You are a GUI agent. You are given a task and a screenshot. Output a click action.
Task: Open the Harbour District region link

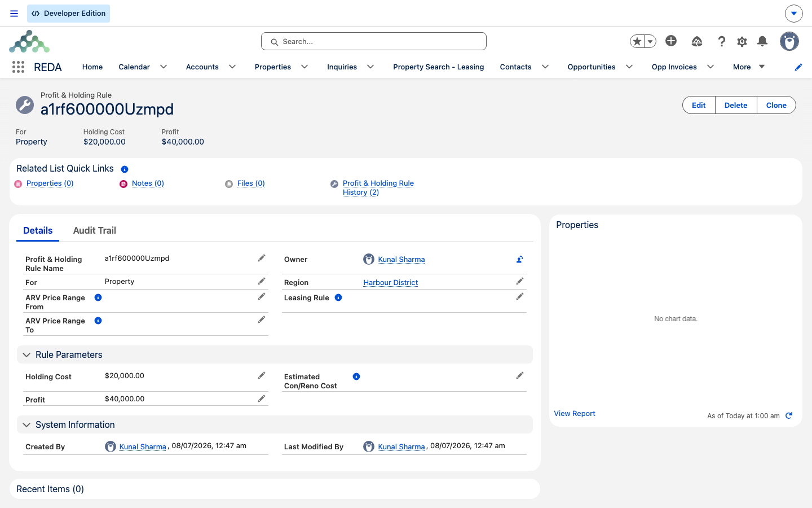[391, 283]
